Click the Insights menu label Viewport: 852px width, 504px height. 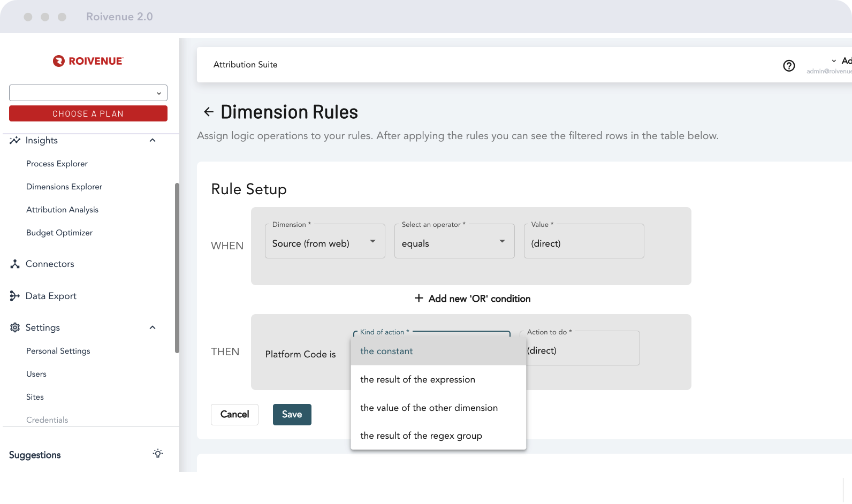(x=42, y=140)
